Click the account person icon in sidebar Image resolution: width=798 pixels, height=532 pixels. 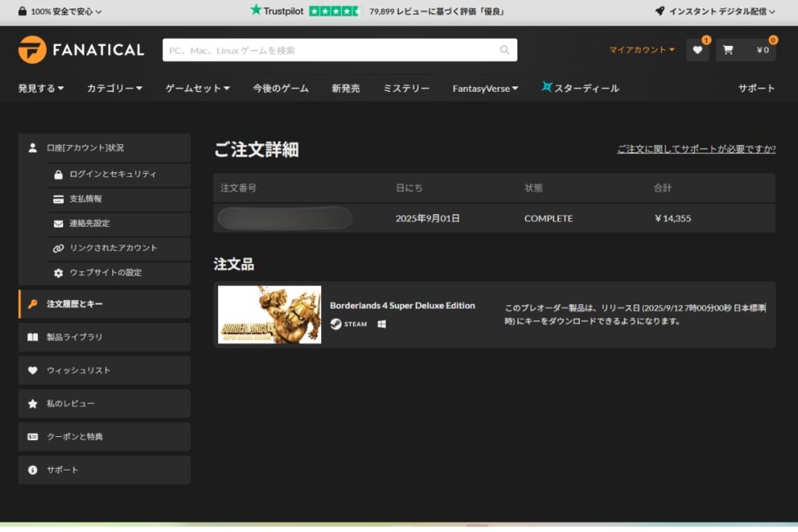click(33, 147)
